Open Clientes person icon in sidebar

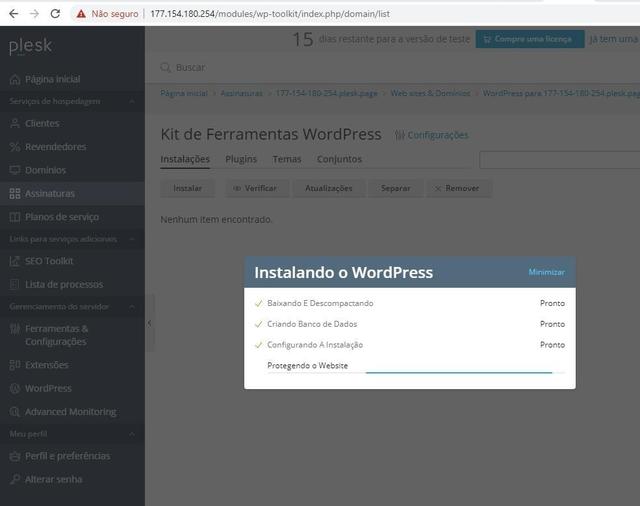(15, 123)
